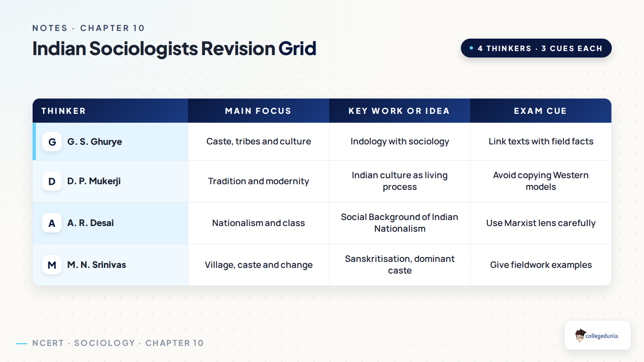Click the '4 Thinkers · 3 Cues Each' pill
This screenshot has height=362, width=644.
click(x=536, y=48)
